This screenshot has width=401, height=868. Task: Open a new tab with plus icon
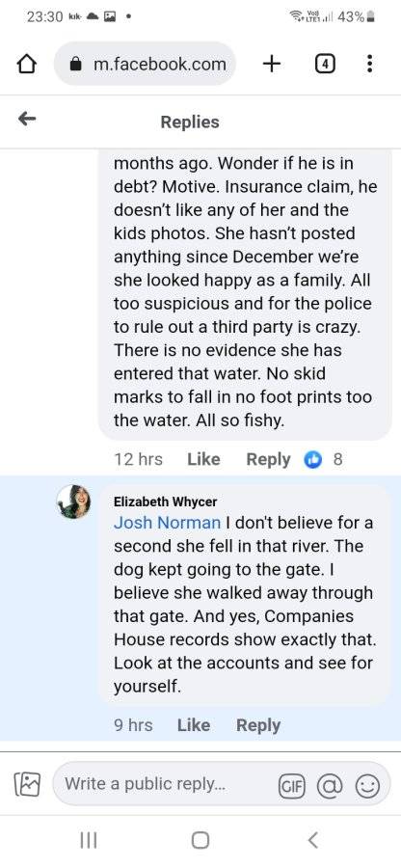coord(271,65)
